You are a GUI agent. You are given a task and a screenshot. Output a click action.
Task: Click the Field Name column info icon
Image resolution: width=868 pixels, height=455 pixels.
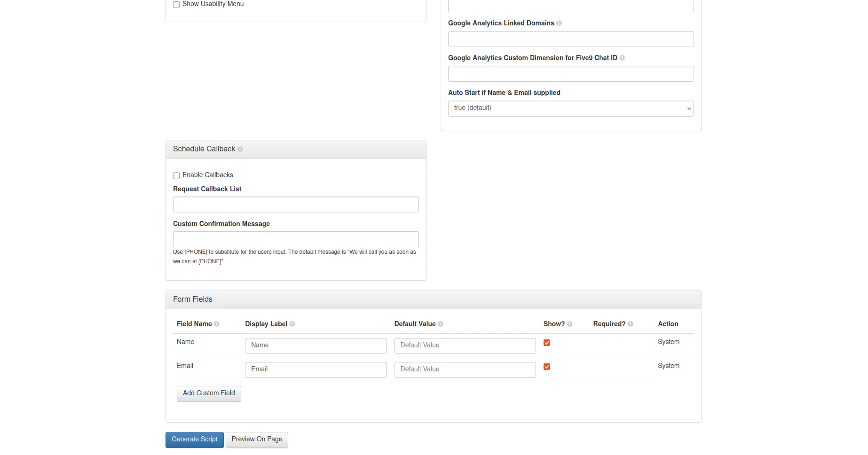pyautogui.click(x=217, y=324)
